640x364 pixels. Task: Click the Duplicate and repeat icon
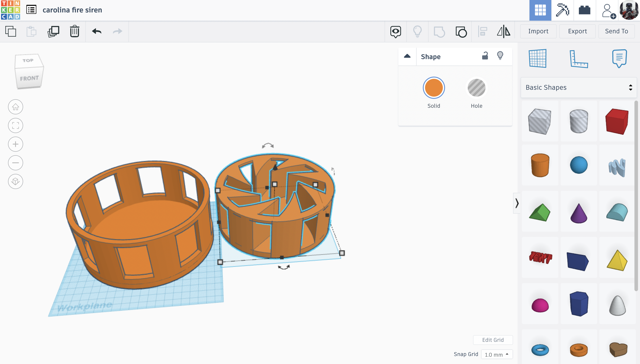53,32
